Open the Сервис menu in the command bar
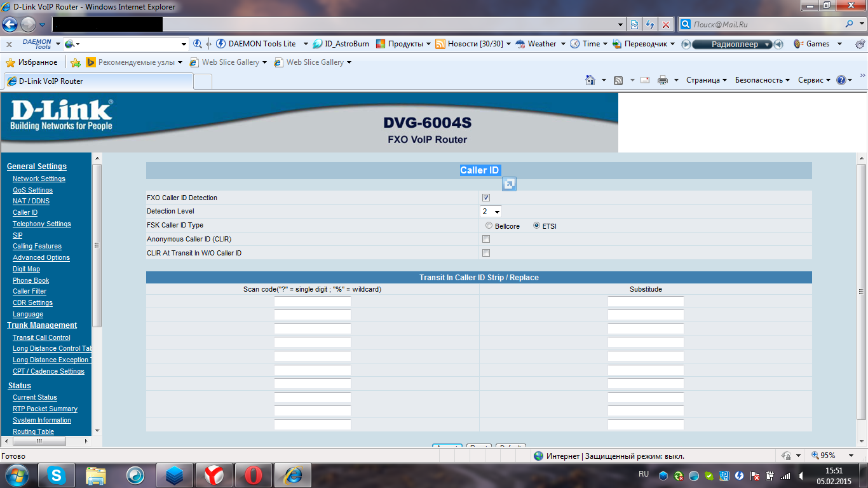Image resolution: width=868 pixels, height=488 pixels. 814,80
